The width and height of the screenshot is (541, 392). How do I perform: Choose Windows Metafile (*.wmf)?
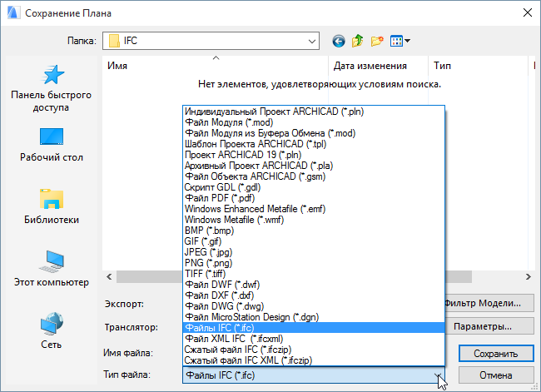pos(314,220)
